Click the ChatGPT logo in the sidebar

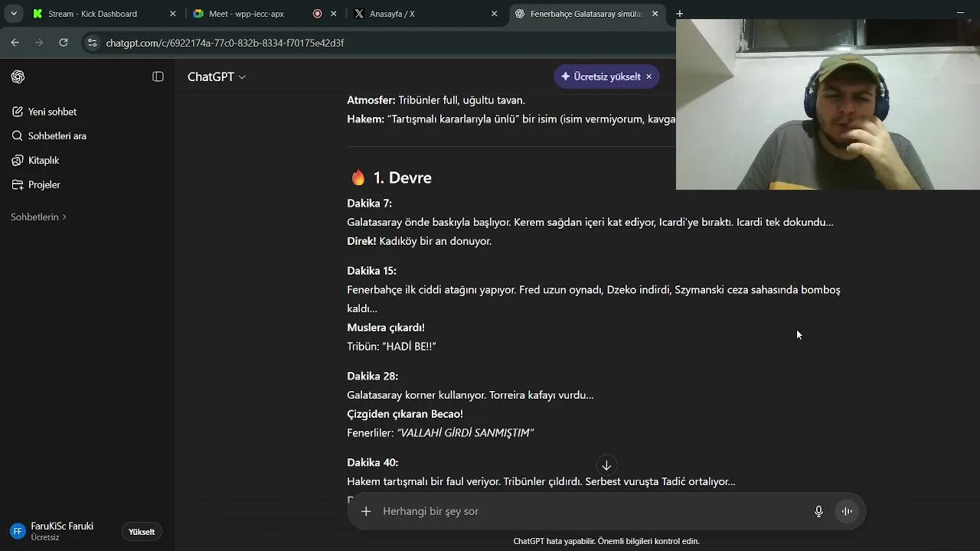pyautogui.click(x=18, y=77)
